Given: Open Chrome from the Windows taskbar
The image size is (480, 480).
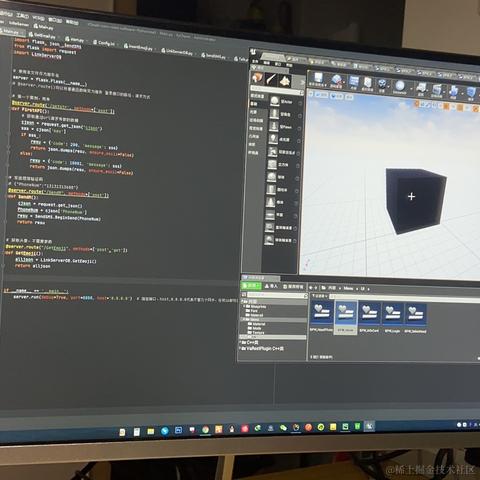Looking at the screenshot, I should point(206,430).
